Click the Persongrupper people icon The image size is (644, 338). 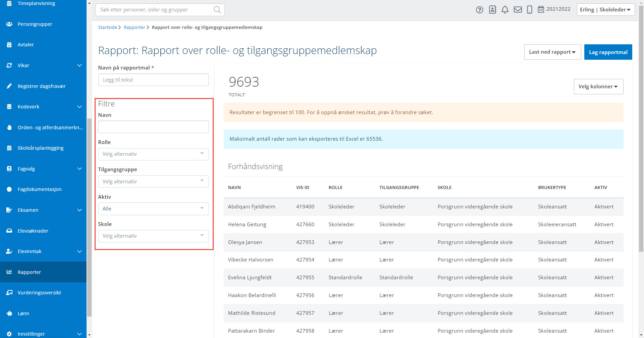click(9, 24)
